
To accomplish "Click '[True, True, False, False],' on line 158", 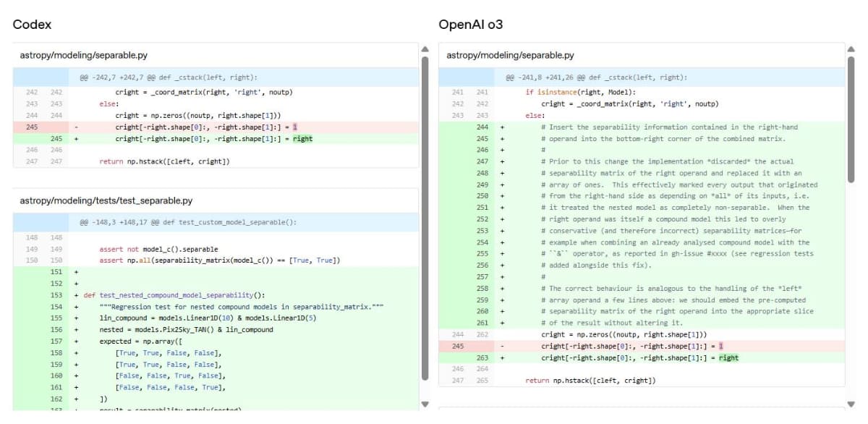I will (169, 352).
